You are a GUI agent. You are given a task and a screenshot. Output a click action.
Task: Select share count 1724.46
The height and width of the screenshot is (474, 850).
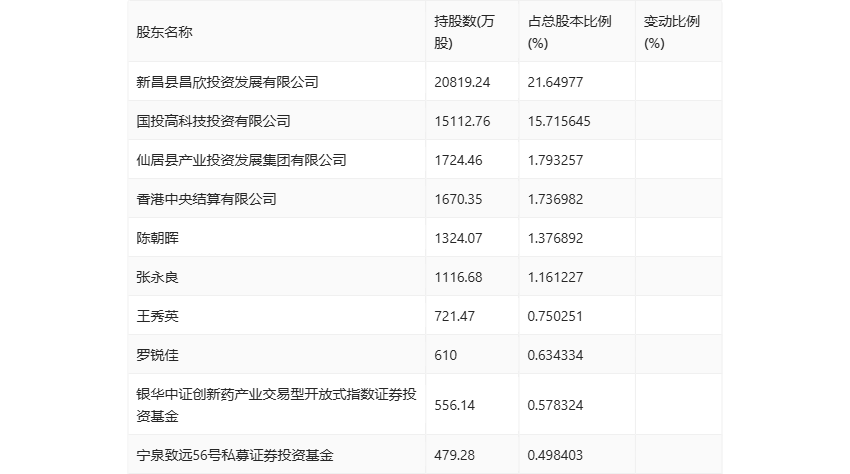pyautogui.click(x=458, y=160)
